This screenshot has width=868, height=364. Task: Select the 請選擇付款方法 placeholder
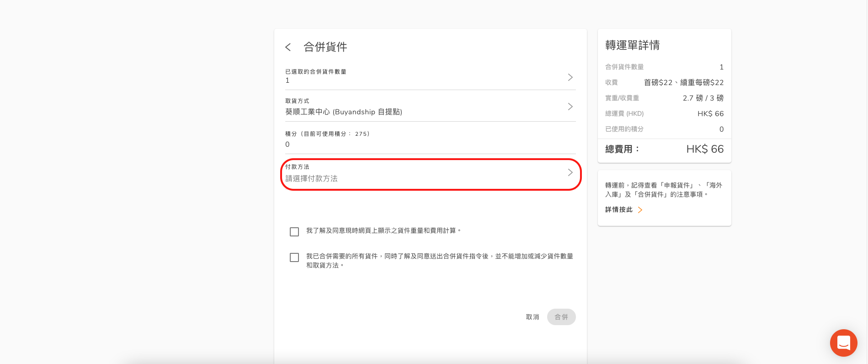(312, 179)
